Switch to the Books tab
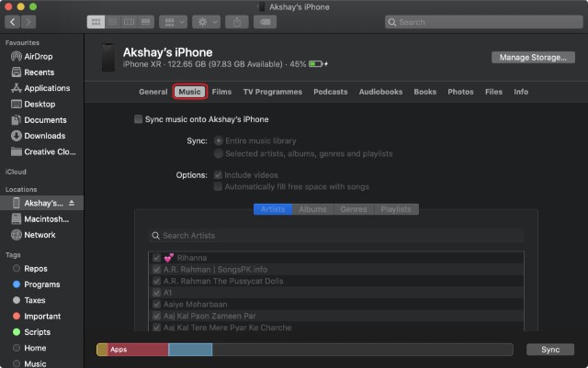 424,92
